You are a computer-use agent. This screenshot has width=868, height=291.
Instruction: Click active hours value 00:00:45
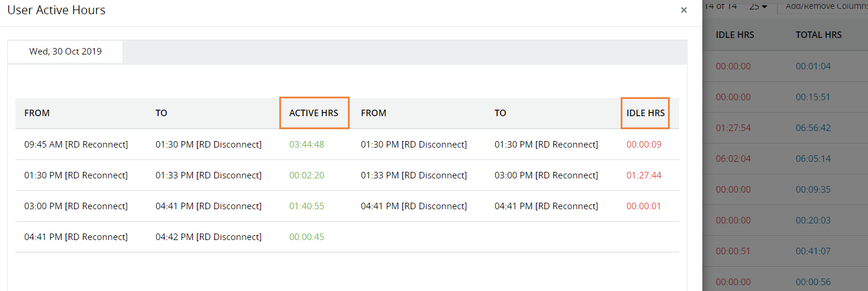[306, 237]
